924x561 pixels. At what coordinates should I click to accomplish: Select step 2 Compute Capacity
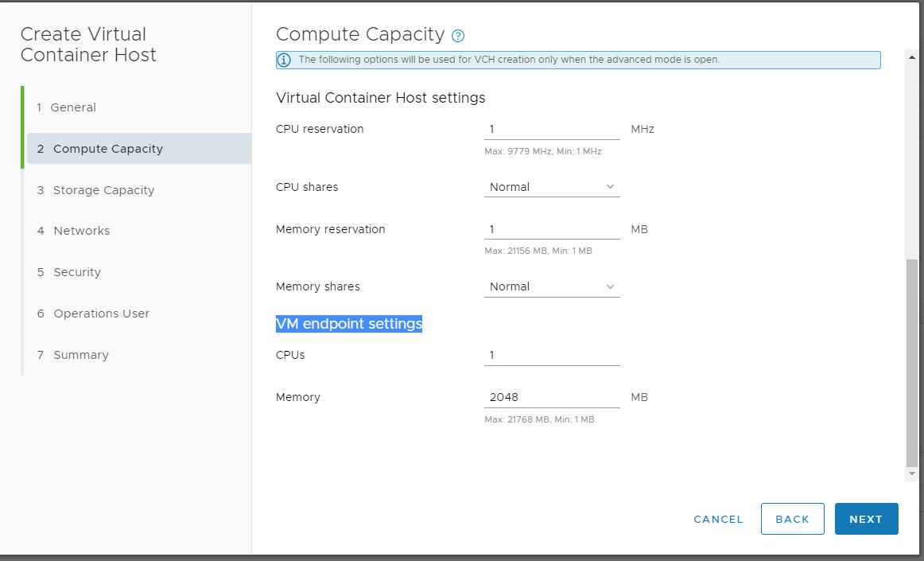tap(139, 149)
